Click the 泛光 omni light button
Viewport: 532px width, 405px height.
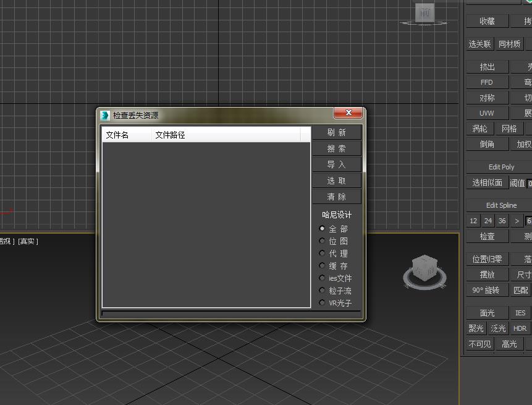498,328
